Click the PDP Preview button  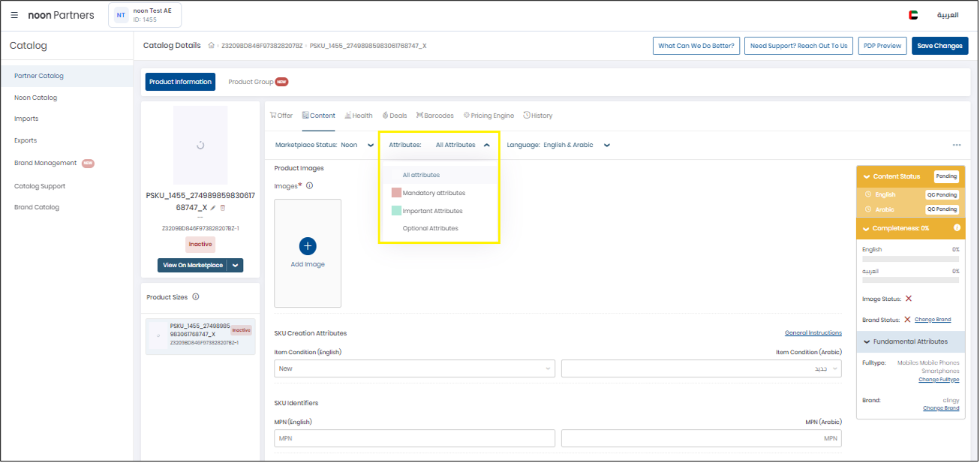click(x=882, y=46)
